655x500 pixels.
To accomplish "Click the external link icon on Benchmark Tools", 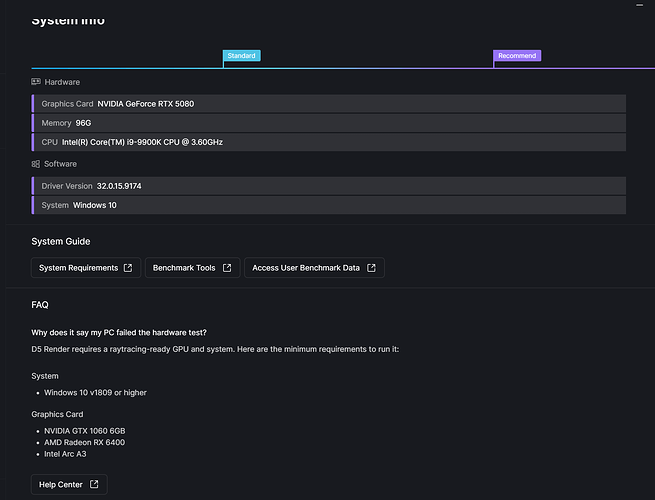I will tap(227, 268).
